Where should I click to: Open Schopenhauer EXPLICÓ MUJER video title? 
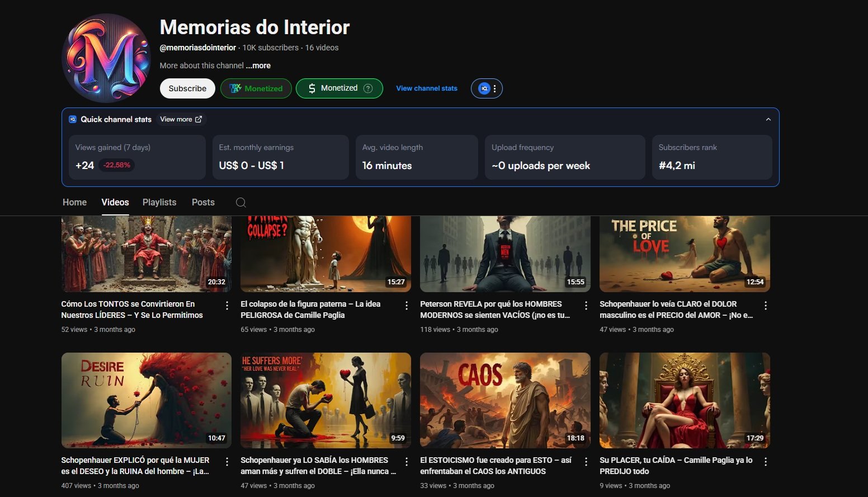tap(135, 466)
